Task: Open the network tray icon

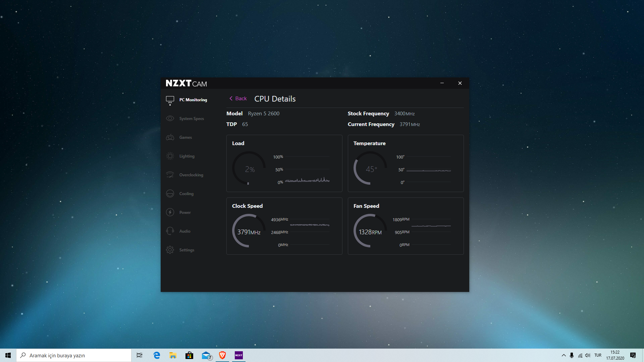Action: click(580, 355)
